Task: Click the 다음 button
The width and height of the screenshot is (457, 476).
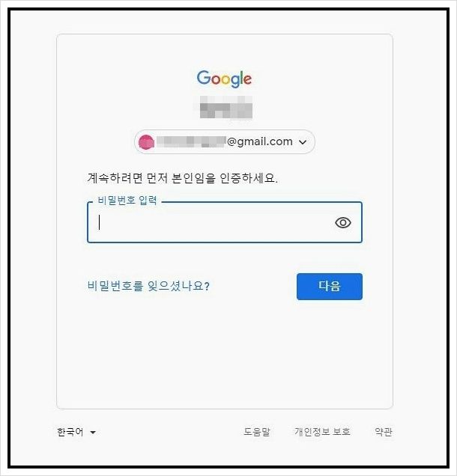Action: (330, 286)
